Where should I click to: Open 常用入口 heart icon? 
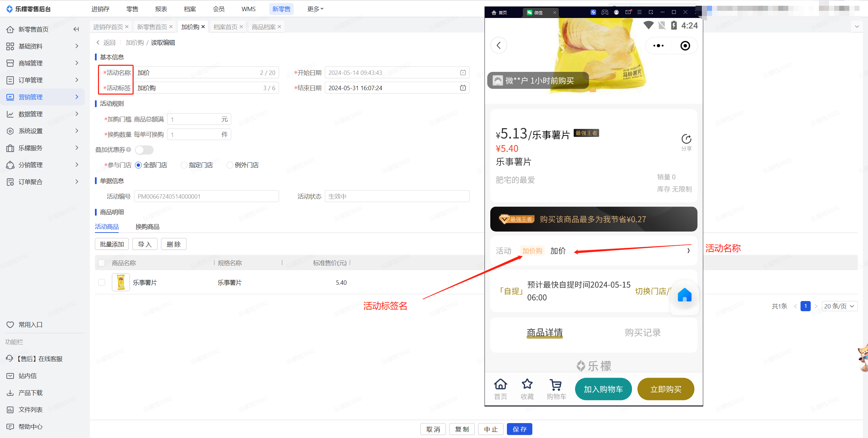click(10, 325)
